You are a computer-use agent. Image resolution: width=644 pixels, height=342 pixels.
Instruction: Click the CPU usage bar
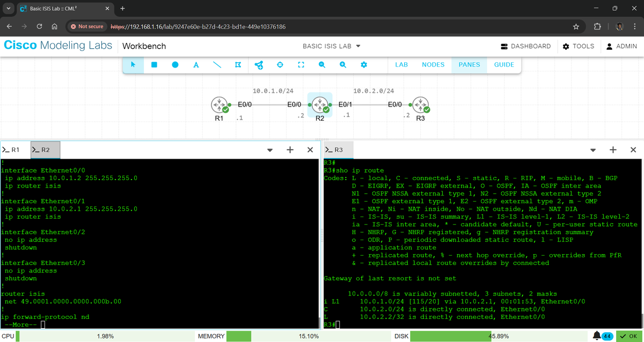pyautogui.click(x=105, y=336)
